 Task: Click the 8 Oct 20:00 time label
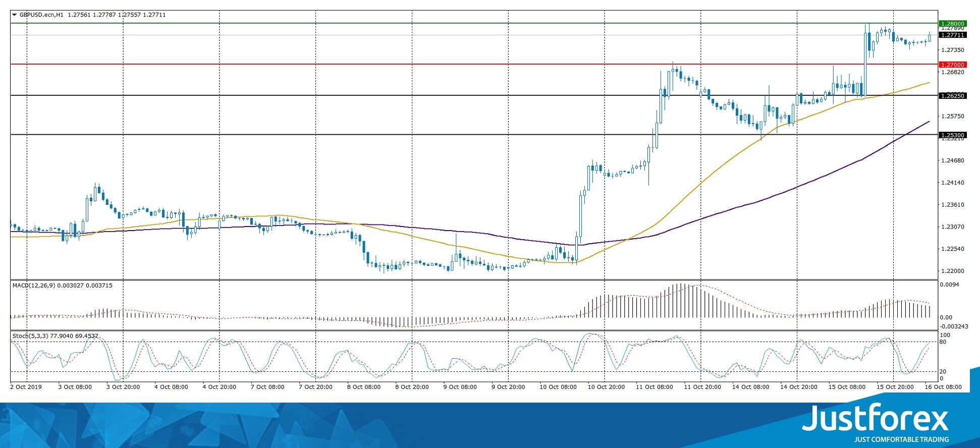[x=412, y=387]
